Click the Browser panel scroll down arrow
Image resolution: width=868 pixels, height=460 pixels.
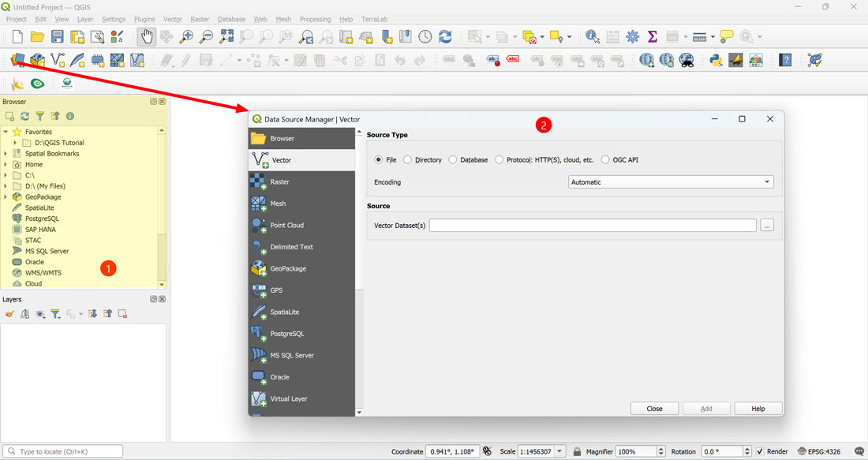click(162, 285)
